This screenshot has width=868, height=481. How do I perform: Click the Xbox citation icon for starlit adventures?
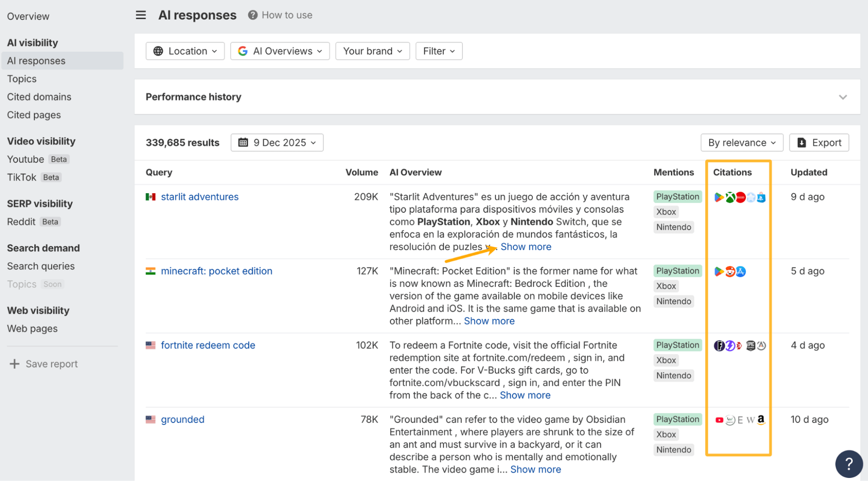tap(730, 198)
